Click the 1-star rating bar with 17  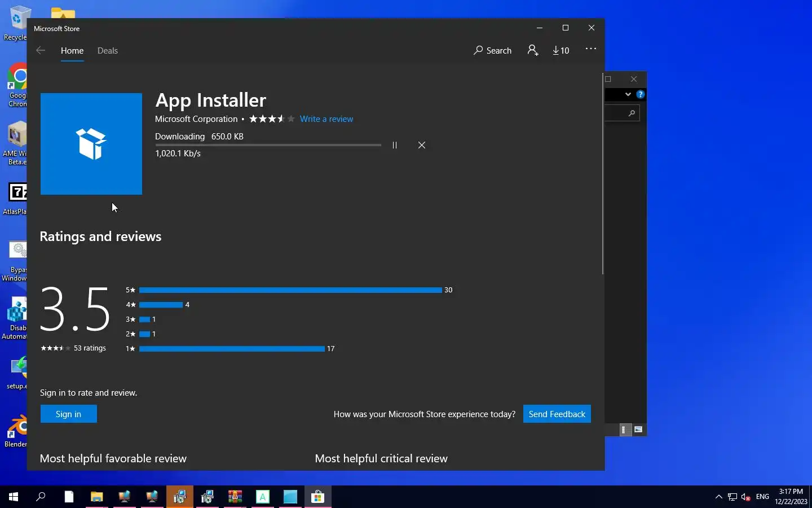coord(232,349)
